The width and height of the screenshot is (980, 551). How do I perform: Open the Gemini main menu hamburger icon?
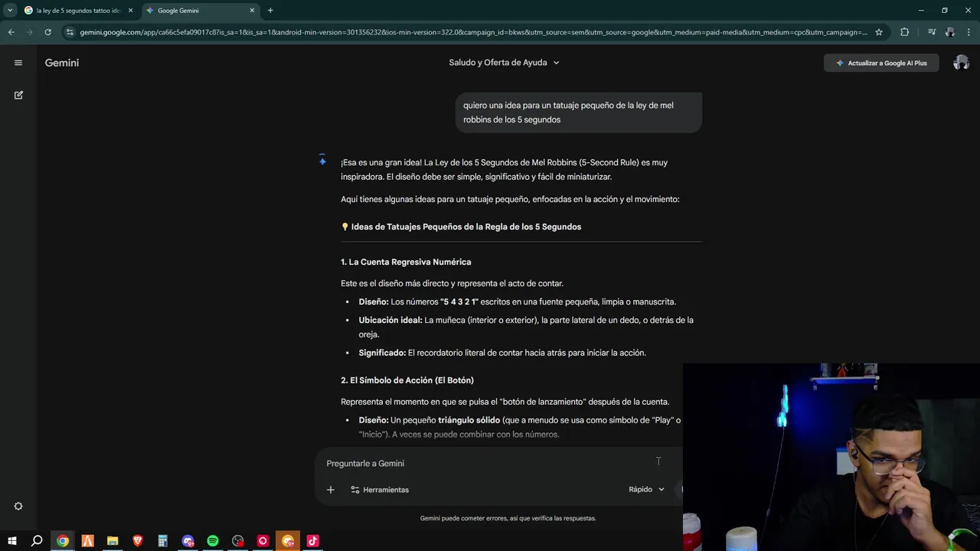click(x=18, y=63)
